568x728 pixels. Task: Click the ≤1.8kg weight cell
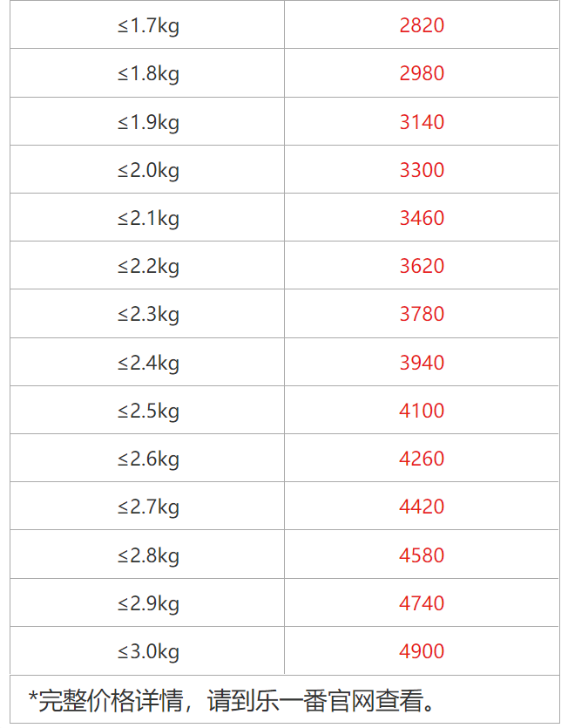[x=148, y=73]
